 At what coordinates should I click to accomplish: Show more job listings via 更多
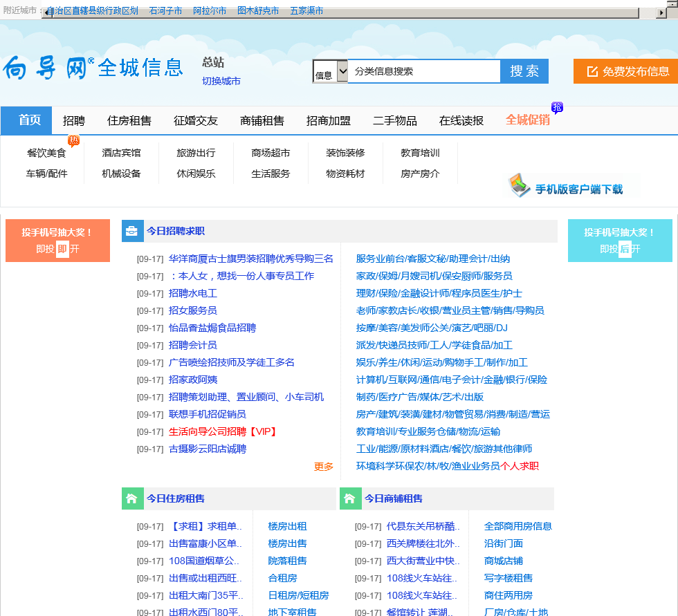tap(323, 467)
